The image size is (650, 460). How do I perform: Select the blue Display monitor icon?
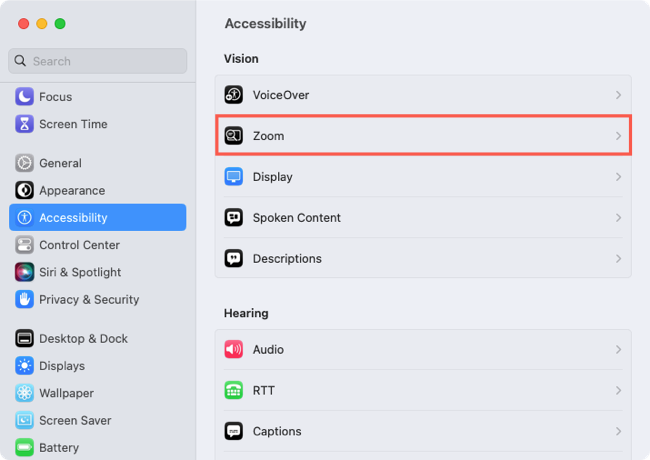click(x=233, y=177)
